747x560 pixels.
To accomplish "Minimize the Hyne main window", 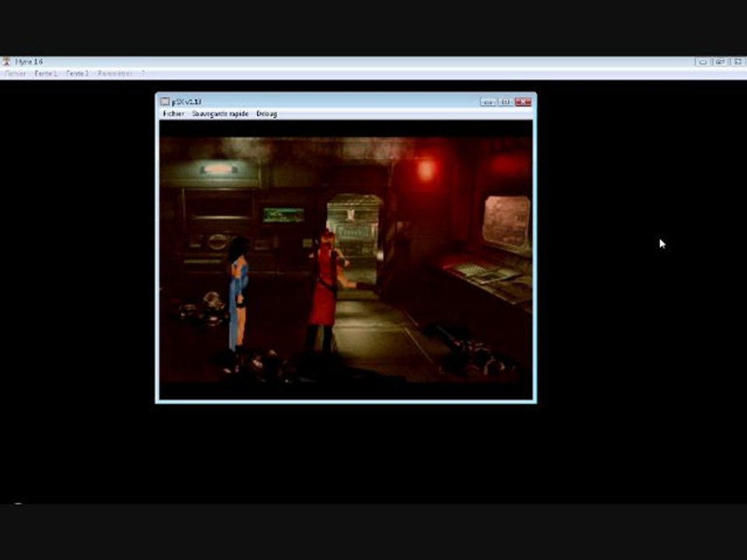I will point(703,62).
